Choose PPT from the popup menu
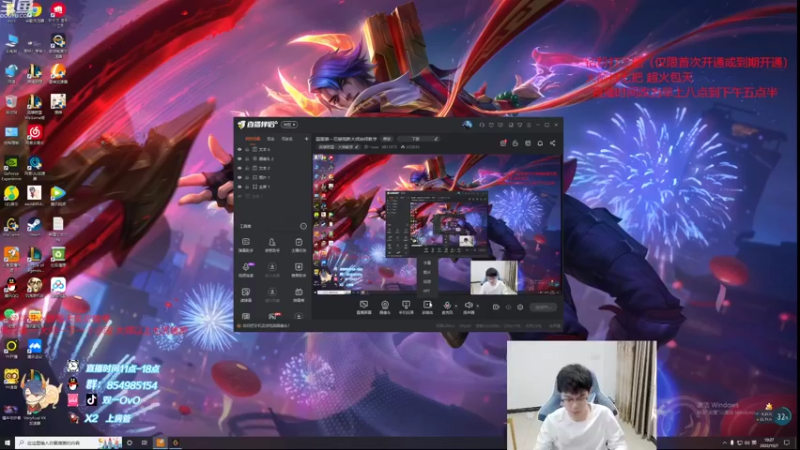The width and height of the screenshot is (800, 450). pyautogui.click(x=427, y=291)
